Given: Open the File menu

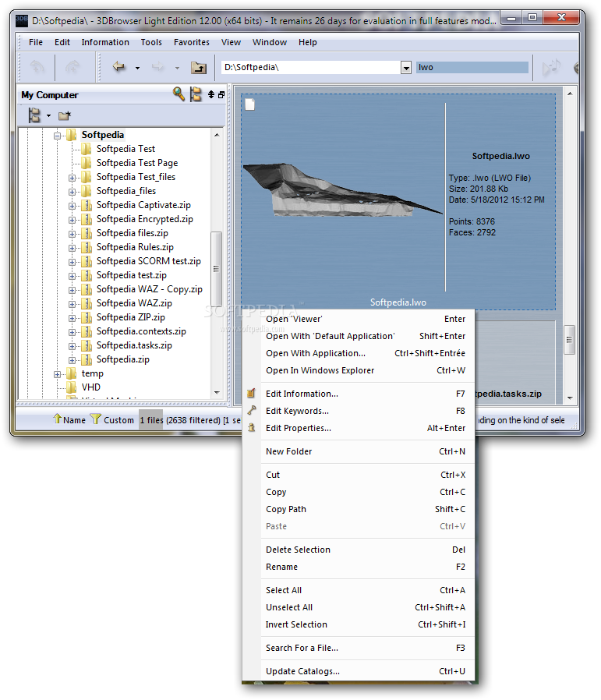Looking at the screenshot, I should pyautogui.click(x=36, y=42).
